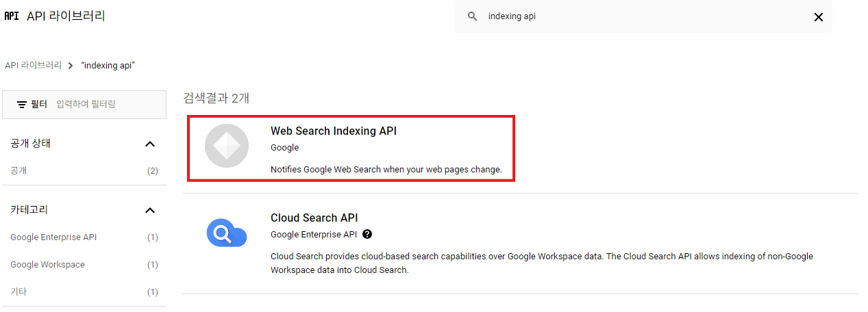This screenshot has width=868, height=312.
Task: Click the breadcrumb separator chevron
Action: 71,65
